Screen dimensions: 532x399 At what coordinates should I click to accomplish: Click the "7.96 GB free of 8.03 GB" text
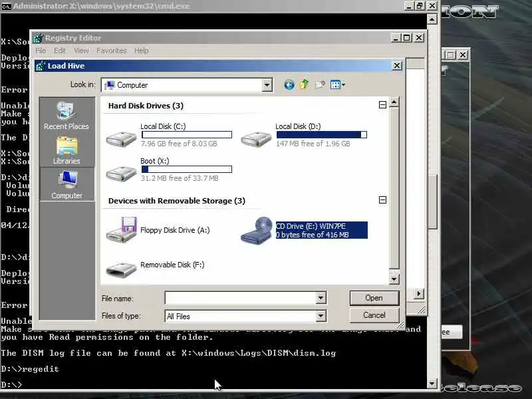click(x=179, y=144)
